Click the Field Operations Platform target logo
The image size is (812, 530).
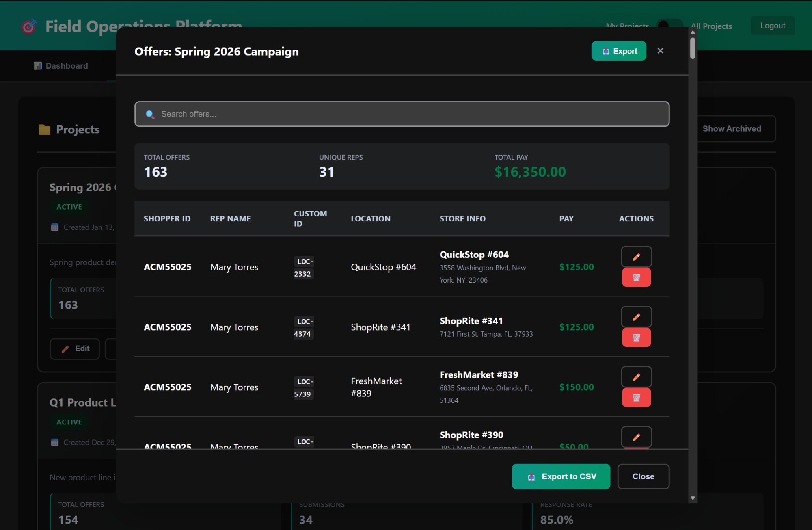tap(29, 26)
